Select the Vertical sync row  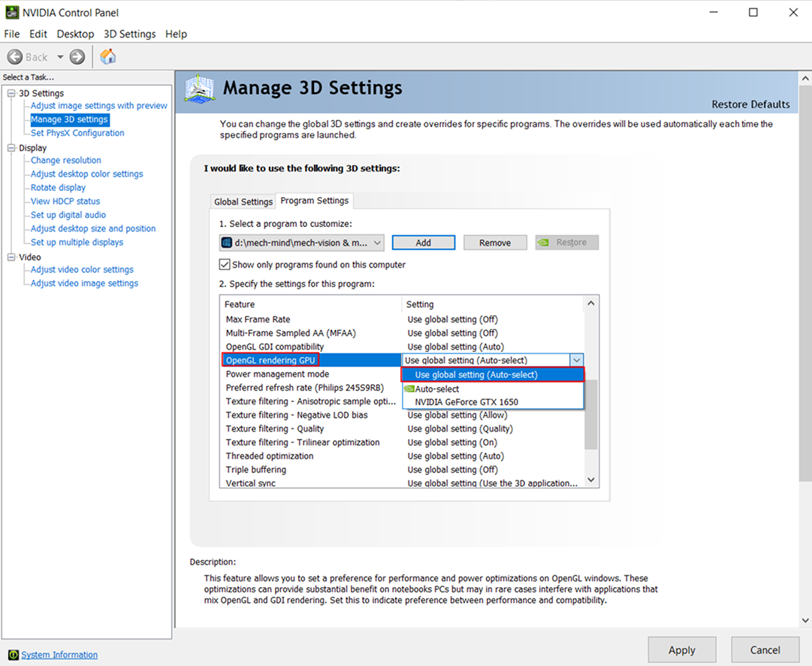pos(403,483)
